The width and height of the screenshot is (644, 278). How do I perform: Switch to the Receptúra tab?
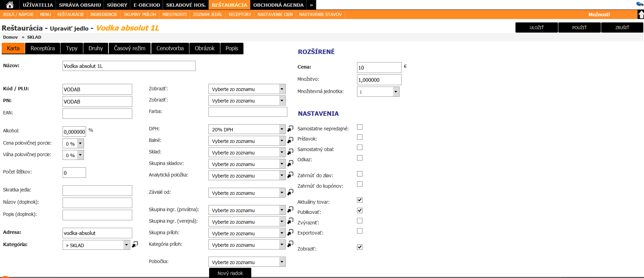pyautogui.click(x=43, y=48)
